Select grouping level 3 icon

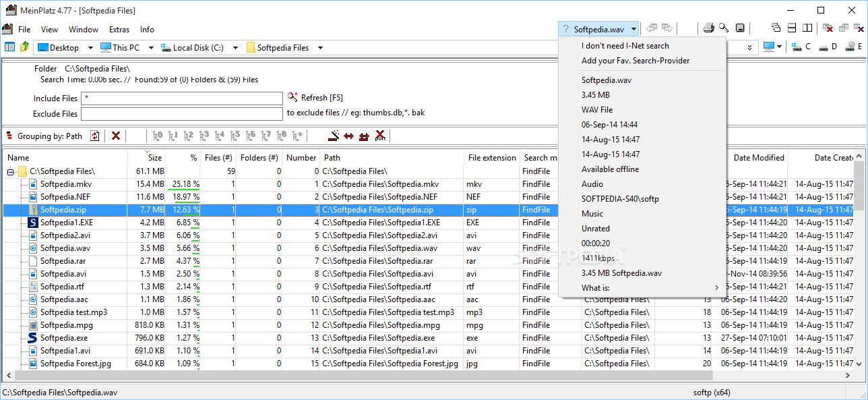pos(204,136)
